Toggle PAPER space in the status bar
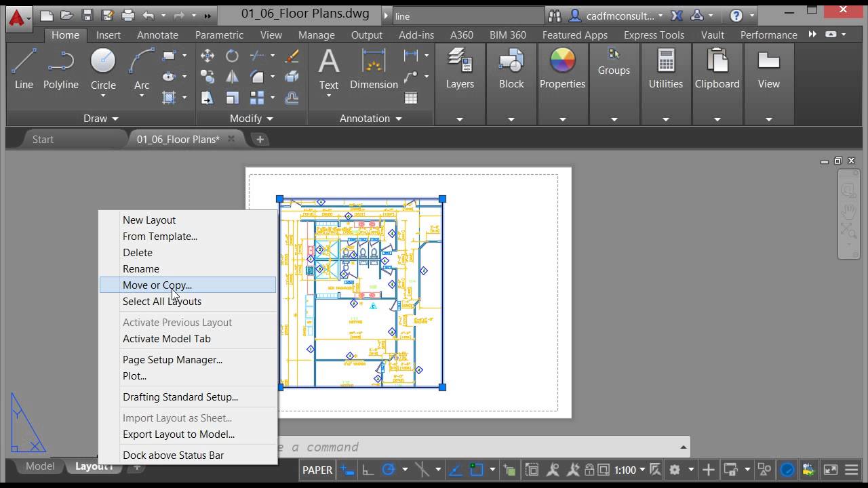The height and width of the screenshot is (488, 868). (317, 470)
